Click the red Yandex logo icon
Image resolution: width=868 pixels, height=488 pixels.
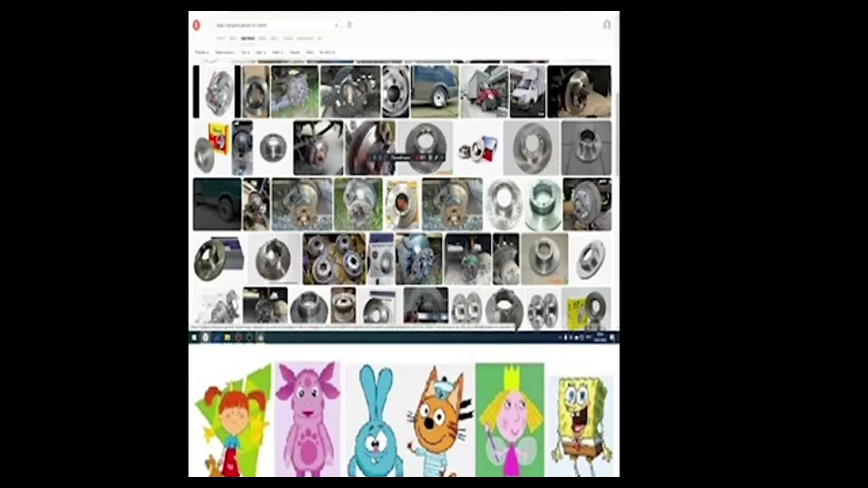point(196,25)
